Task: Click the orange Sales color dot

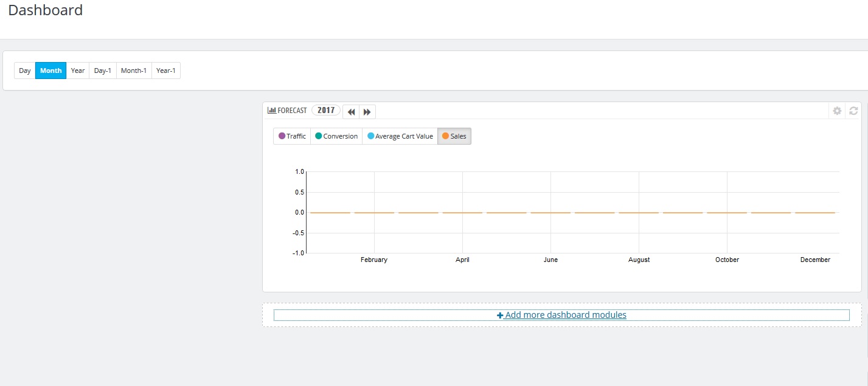Action: coord(445,136)
